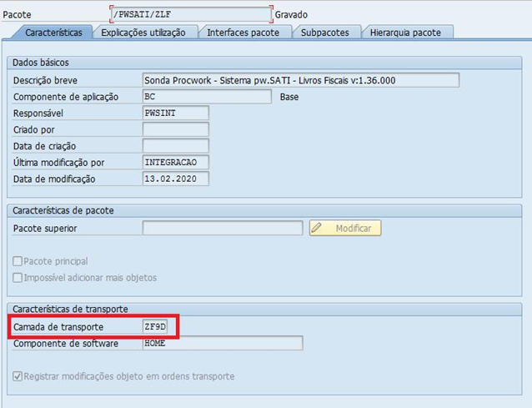Open the Hierarquia pacote tab
Image resolution: width=532 pixels, height=408 pixels.
(405, 33)
